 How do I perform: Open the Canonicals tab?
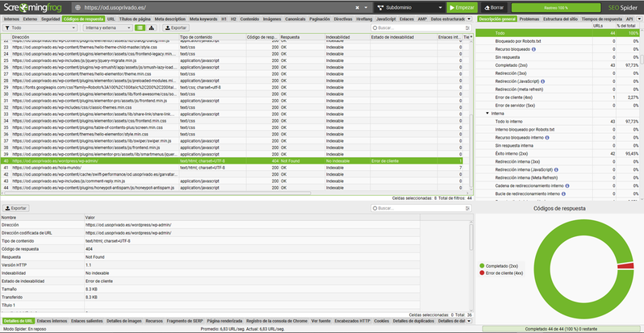pyautogui.click(x=295, y=19)
